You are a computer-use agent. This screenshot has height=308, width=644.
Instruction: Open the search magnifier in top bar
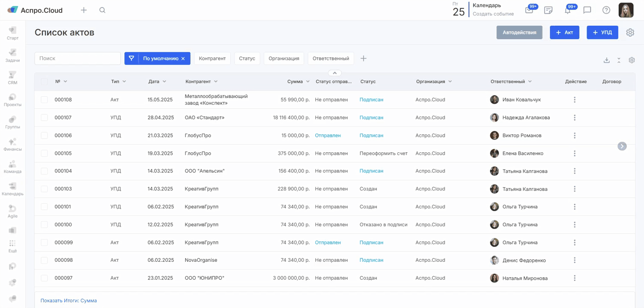(102, 10)
